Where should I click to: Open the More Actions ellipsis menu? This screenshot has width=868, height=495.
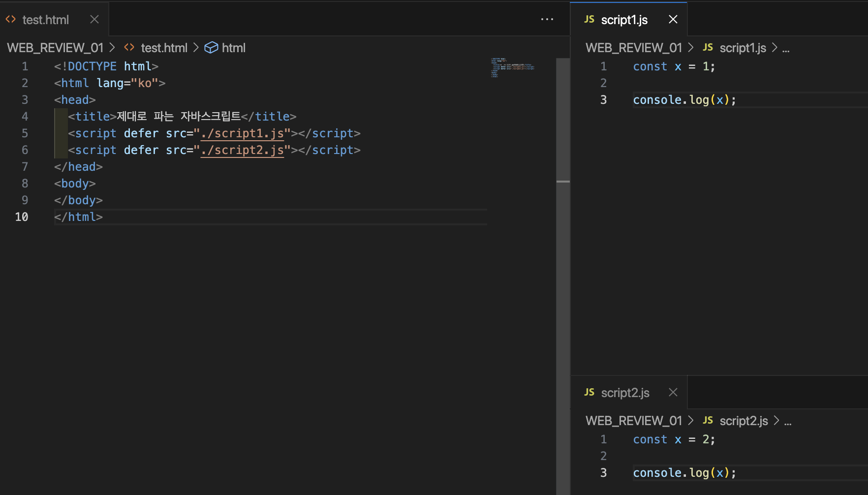[547, 20]
